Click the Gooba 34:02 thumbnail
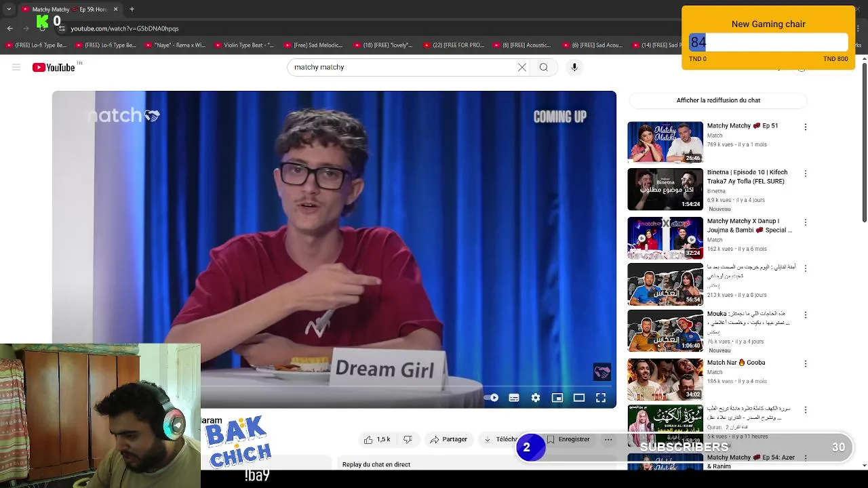 (665, 380)
